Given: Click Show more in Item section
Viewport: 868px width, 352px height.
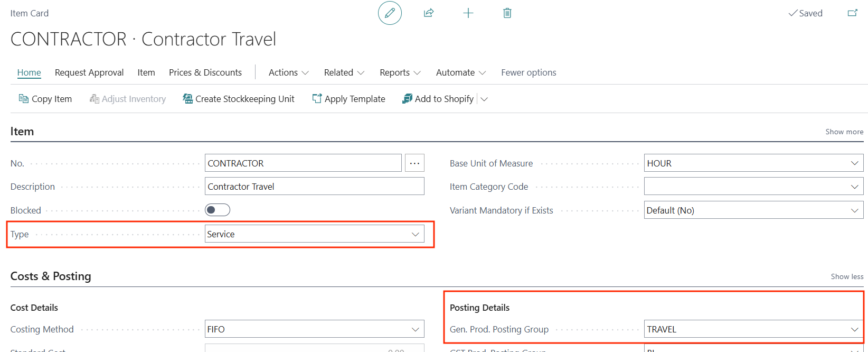Looking at the screenshot, I should coord(844,132).
